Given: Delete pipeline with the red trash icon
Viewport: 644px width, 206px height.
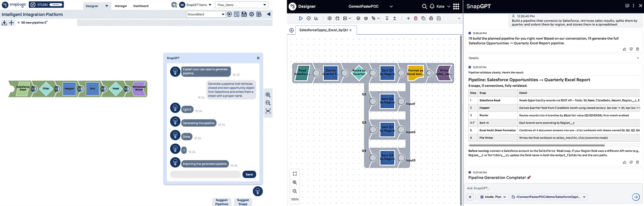Looking at the screenshot, I should pyautogui.click(x=416, y=18).
